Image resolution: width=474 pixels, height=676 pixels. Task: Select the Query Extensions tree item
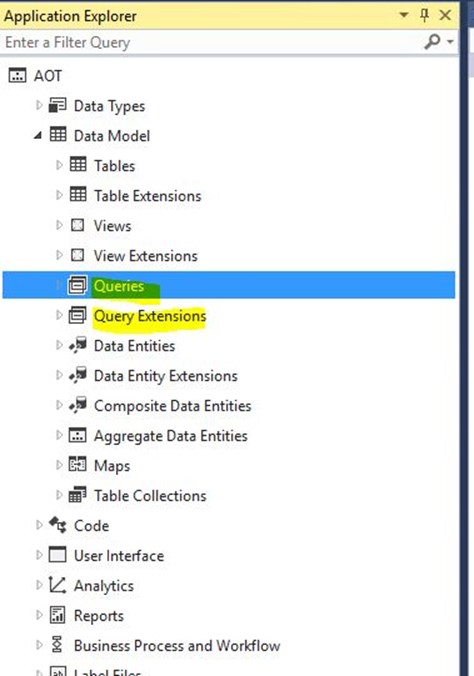[x=150, y=316]
